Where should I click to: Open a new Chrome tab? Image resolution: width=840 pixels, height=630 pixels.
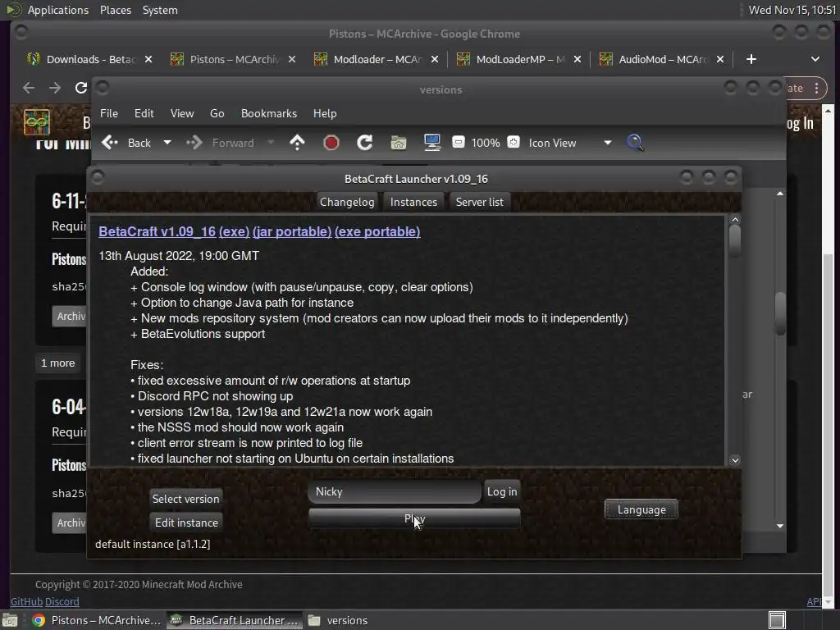click(751, 59)
